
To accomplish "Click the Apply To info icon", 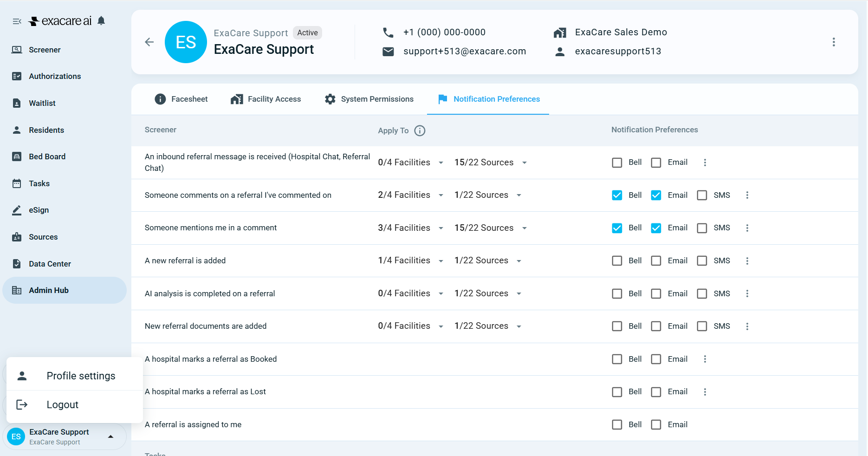I will click(420, 130).
